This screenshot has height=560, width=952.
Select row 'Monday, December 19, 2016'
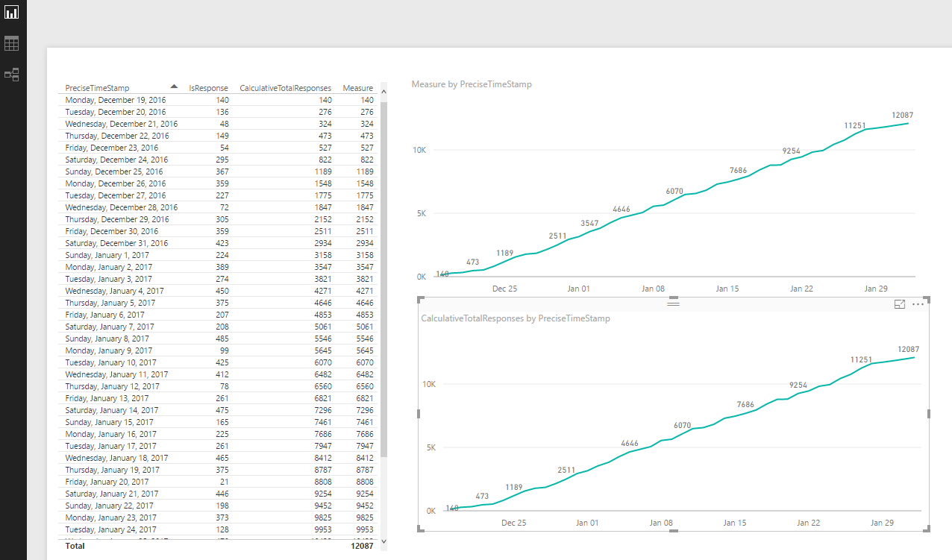[x=219, y=100]
